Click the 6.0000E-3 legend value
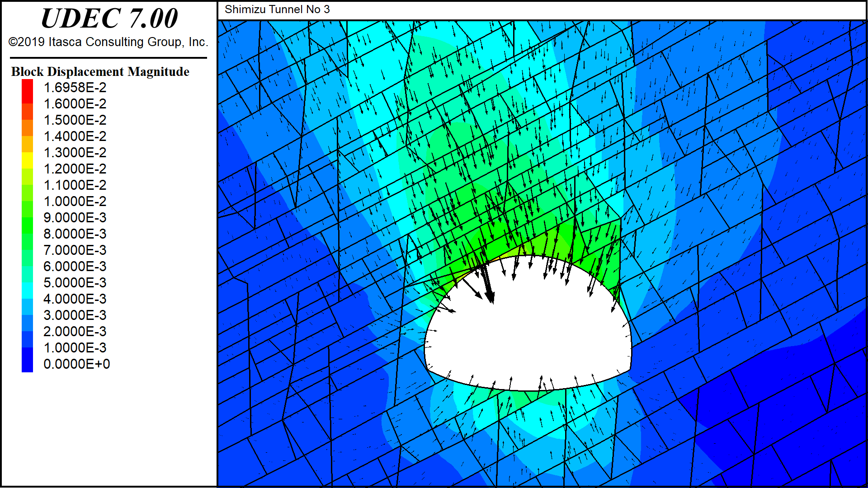Image resolution: width=868 pixels, height=488 pixels. [x=75, y=267]
